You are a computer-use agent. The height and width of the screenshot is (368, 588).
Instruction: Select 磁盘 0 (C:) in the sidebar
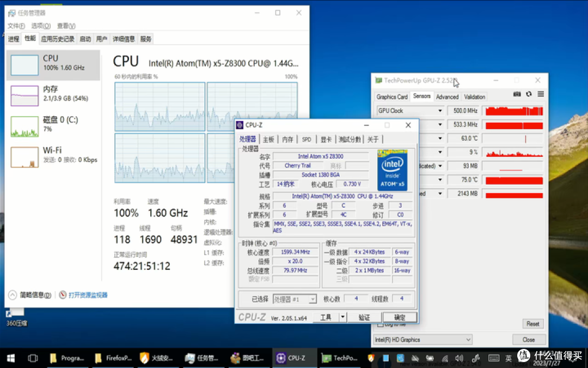(x=53, y=126)
